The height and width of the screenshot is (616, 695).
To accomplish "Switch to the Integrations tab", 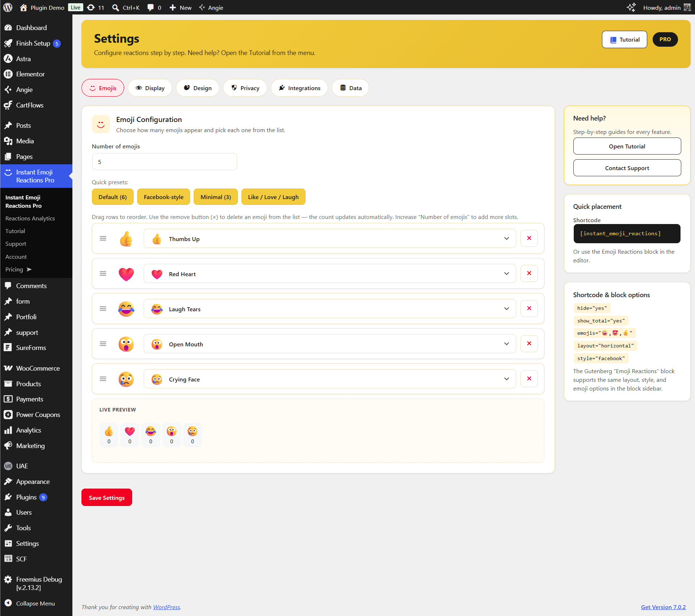I will pos(299,88).
